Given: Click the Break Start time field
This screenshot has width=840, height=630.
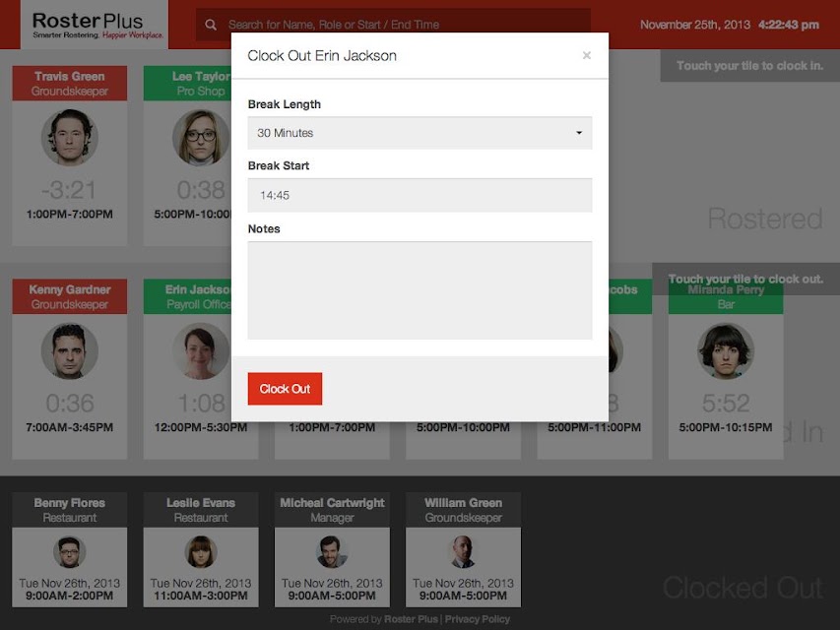Looking at the screenshot, I should (x=420, y=195).
